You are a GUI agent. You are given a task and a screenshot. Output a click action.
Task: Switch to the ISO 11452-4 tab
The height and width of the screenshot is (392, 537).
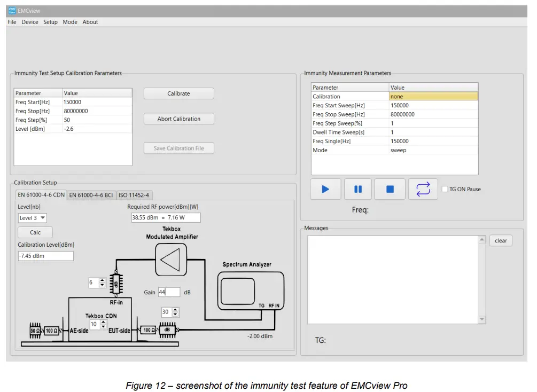134,195
